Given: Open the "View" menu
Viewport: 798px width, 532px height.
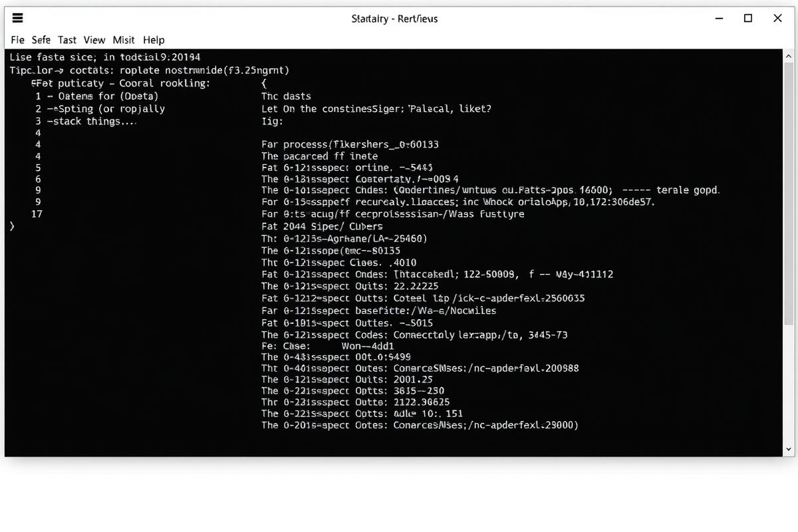Looking at the screenshot, I should coord(94,40).
